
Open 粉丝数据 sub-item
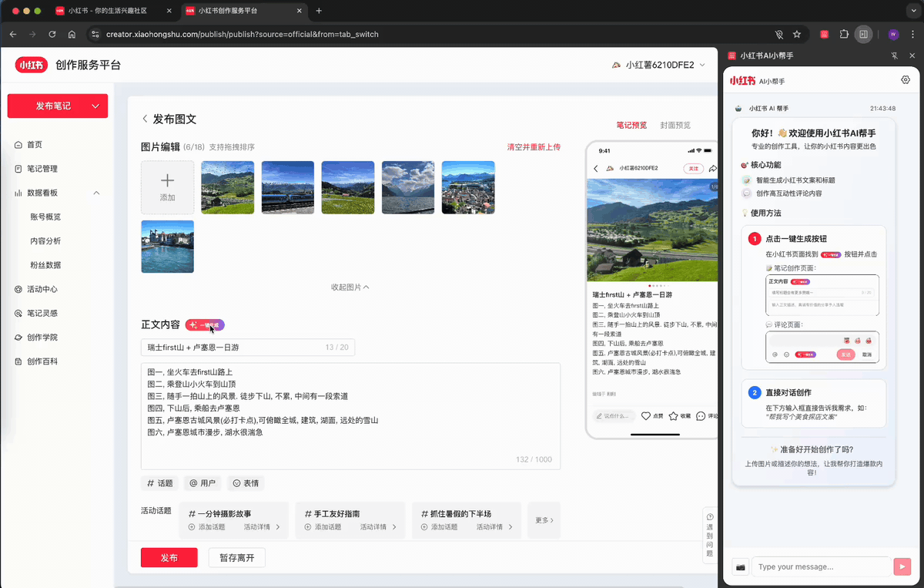click(45, 265)
